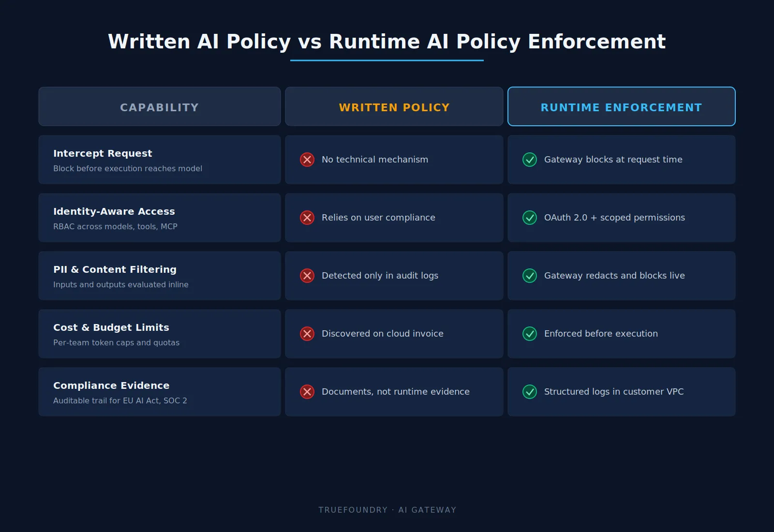Click 'Auditable trail for EU AI Act, SOC 2'
This screenshot has width=774, height=532.
coord(120,400)
